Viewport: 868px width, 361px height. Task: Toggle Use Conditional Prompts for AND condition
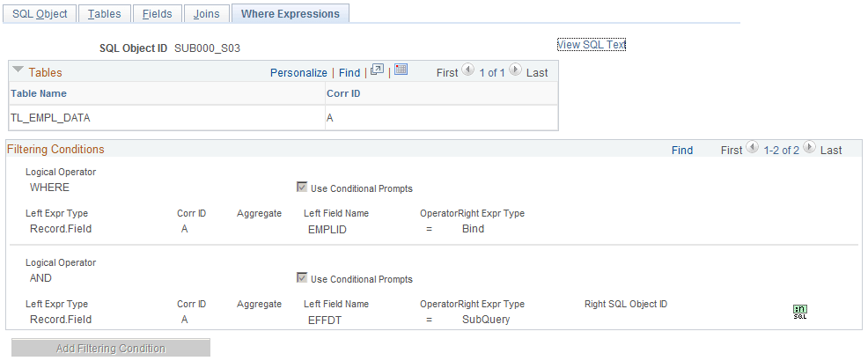[303, 279]
